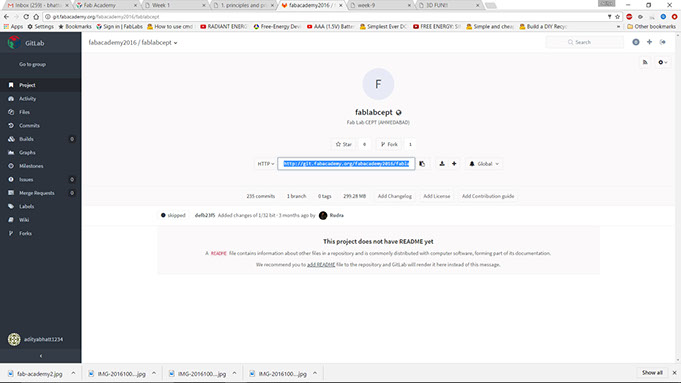Click the browser home button
The image size is (681, 383).
tap(36, 17)
